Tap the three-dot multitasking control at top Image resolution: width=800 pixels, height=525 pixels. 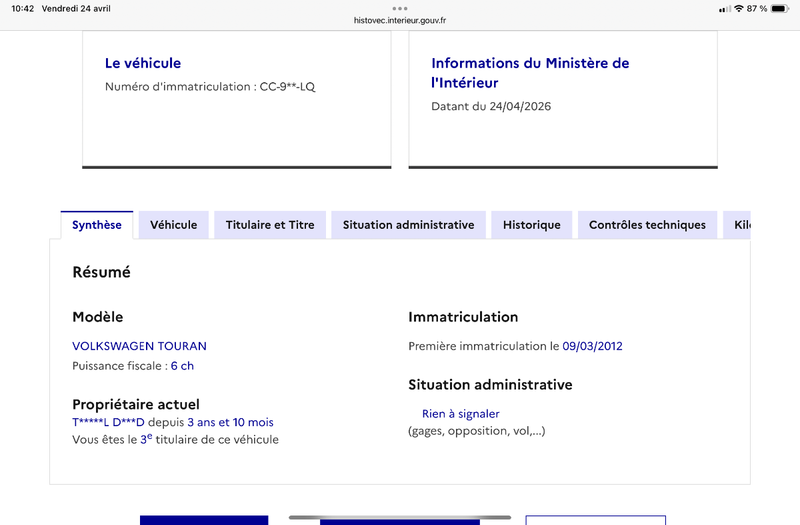tap(400, 8)
